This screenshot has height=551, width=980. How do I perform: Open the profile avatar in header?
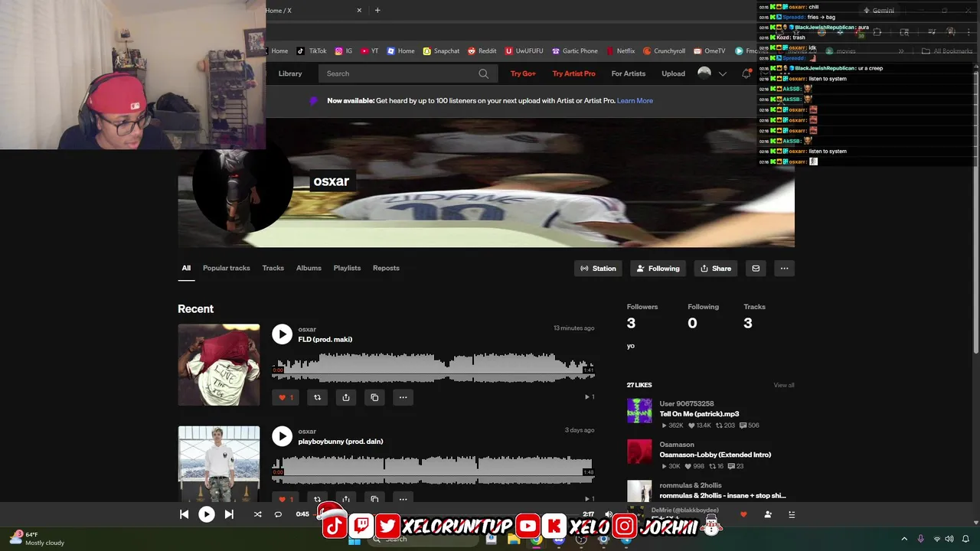click(704, 73)
